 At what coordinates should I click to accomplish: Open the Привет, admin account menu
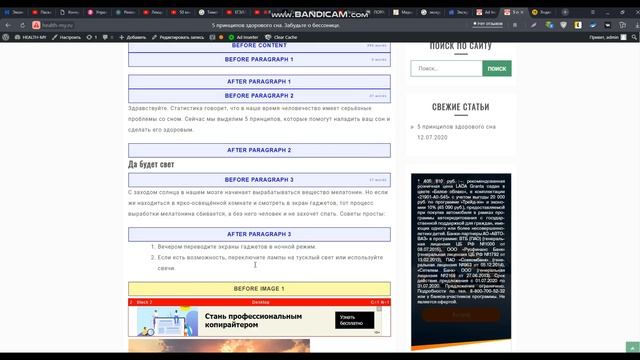(607, 37)
